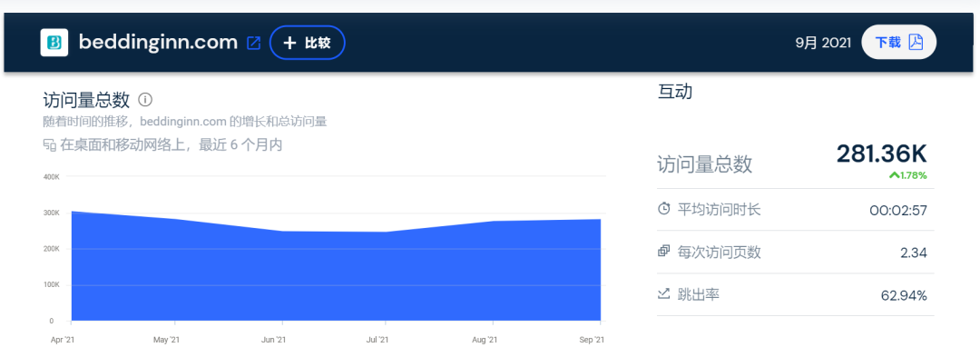Image resolution: width=980 pixels, height=357 pixels.
Task: Click the 互动 section heading
Action: point(675,92)
